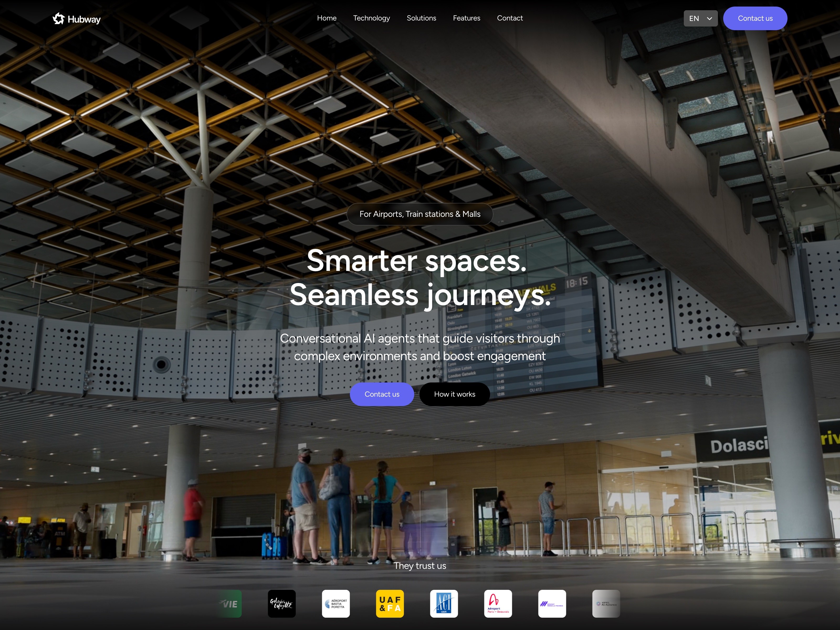Click the Galeries Lafayette partner logo
Screen dimensions: 840x630
(281, 603)
